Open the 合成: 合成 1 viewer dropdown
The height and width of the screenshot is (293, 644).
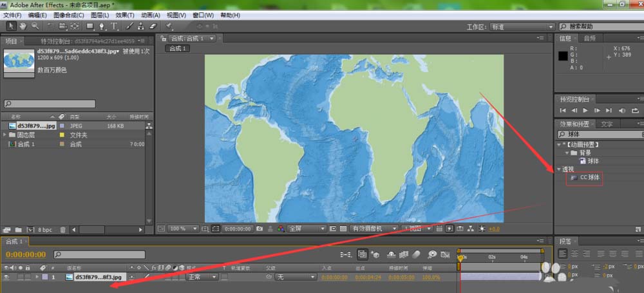click(193, 38)
